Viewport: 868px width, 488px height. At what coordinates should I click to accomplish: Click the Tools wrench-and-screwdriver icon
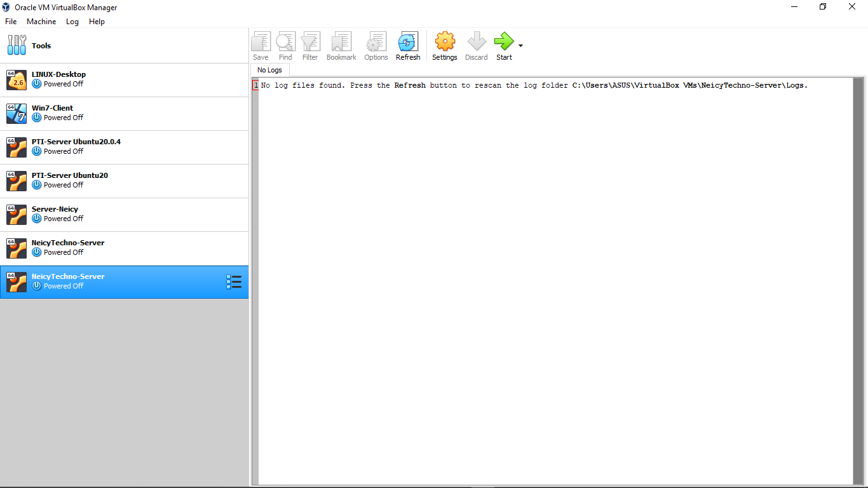tap(17, 45)
